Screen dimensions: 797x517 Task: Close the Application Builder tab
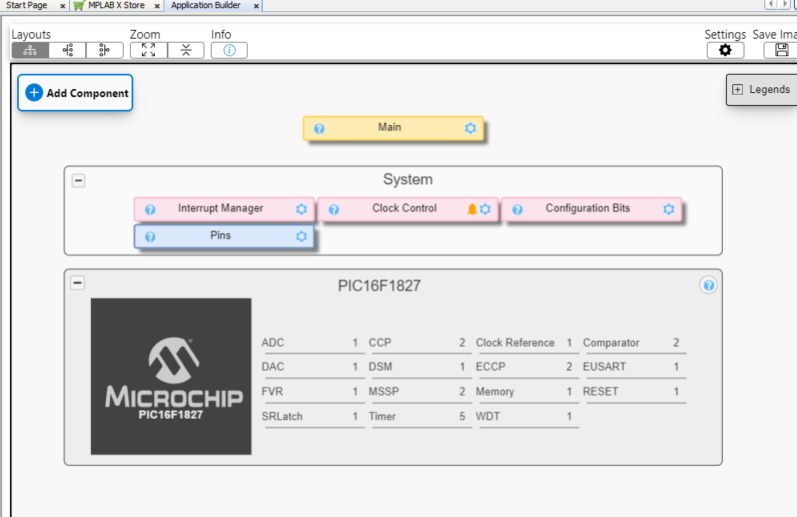coord(256,6)
